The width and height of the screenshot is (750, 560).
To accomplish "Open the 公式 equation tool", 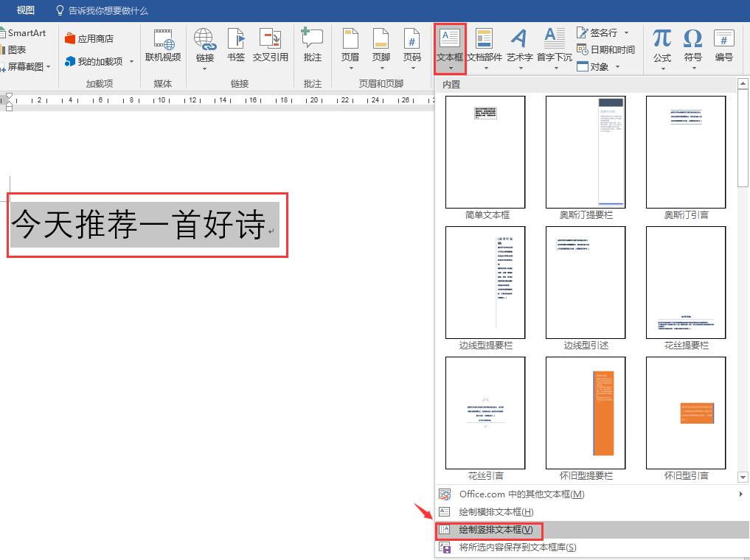I will point(662,46).
